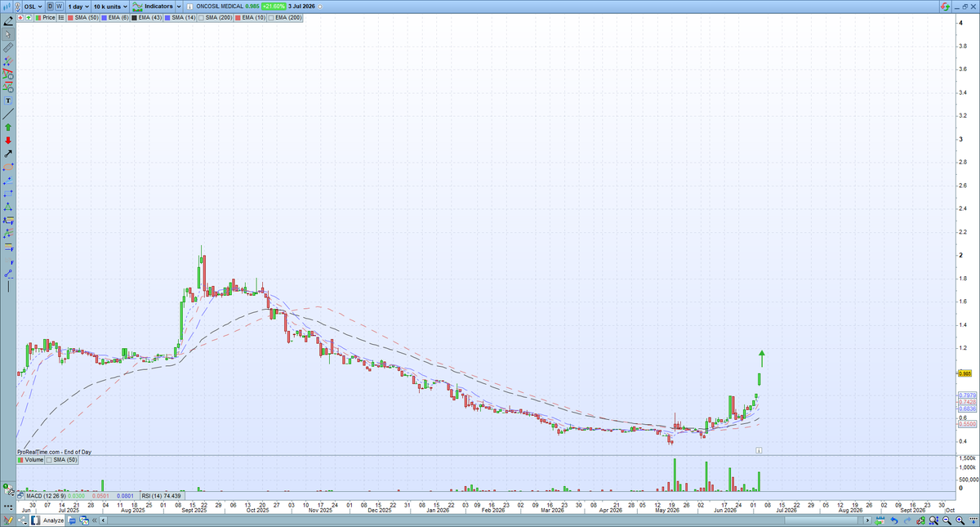
Task: Click the Indicators button
Action: 153,6
